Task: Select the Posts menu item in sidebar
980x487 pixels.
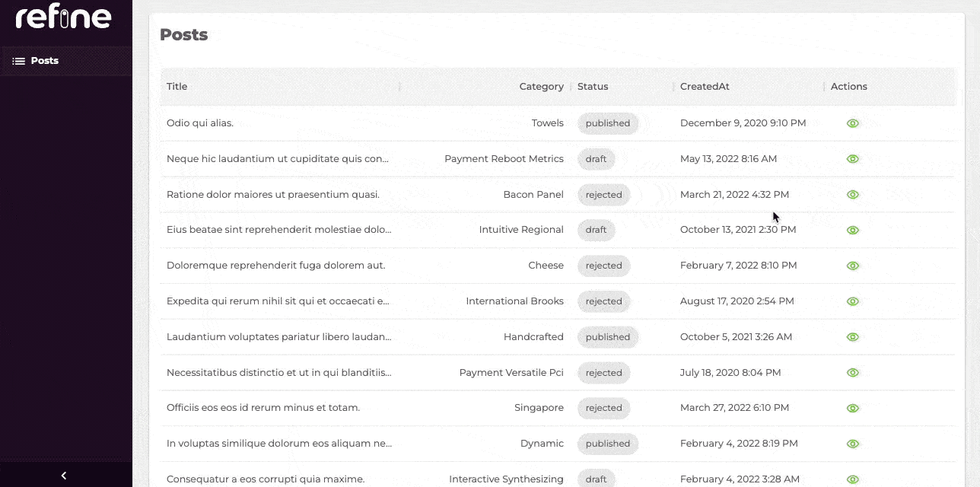Action: (x=44, y=61)
